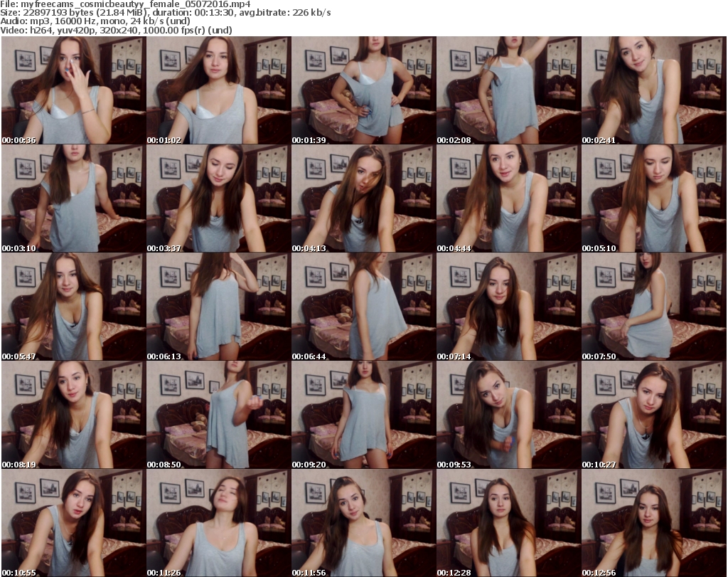Pick the frame stamped 00:06:13
Screen dimensions: 728x577
(x=219, y=307)
